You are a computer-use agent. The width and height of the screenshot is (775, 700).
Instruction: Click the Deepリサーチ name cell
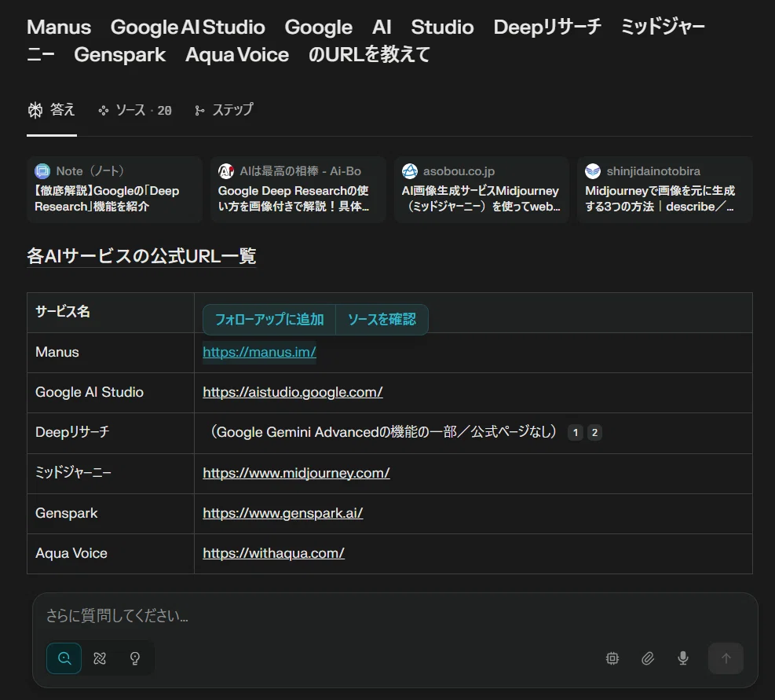111,433
